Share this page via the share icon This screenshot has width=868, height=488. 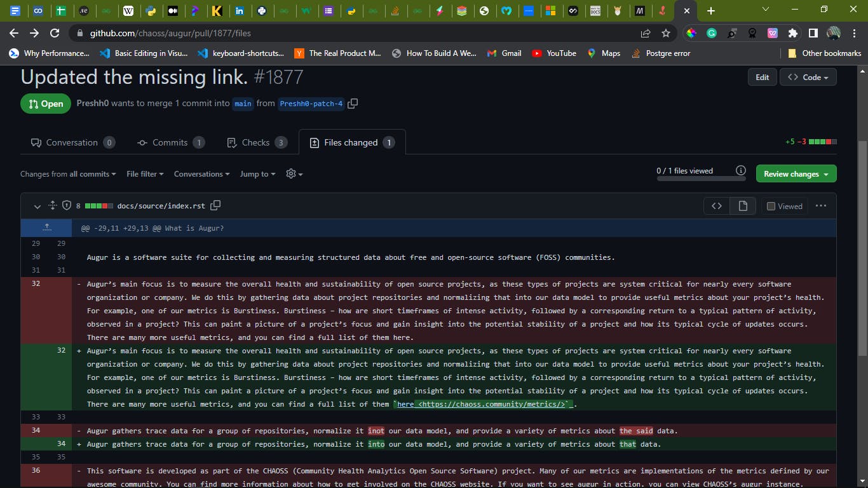click(x=646, y=33)
